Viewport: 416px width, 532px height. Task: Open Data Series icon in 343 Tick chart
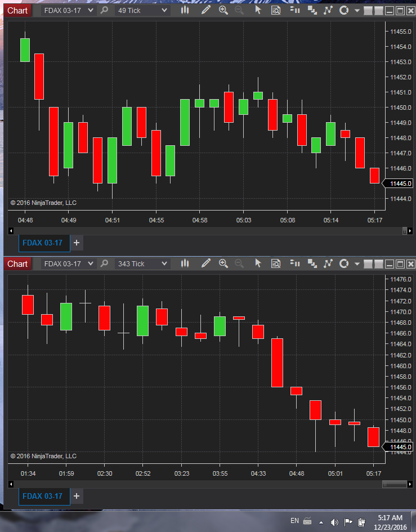coord(312,263)
